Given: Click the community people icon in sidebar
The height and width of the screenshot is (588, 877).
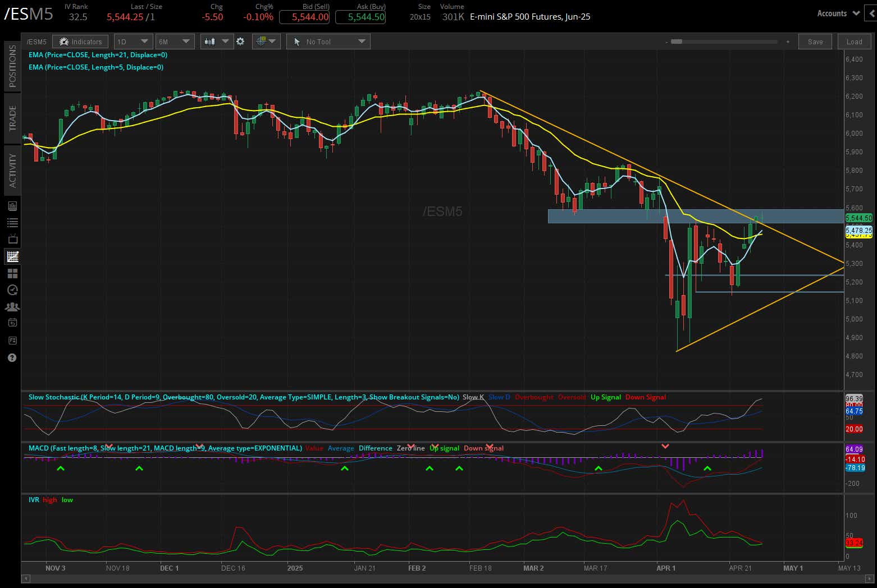Looking at the screenshot, I should [x=12, y=306].
